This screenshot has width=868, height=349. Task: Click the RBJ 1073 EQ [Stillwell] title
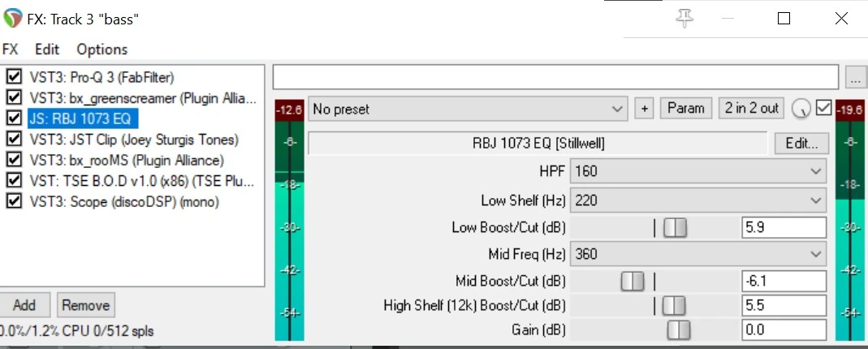pos(538,144)
